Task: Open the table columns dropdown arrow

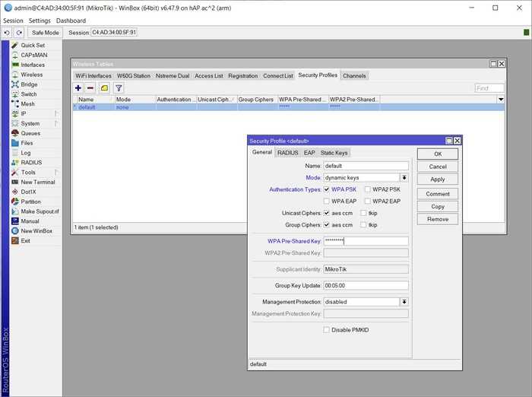Action: pos(501,100)
